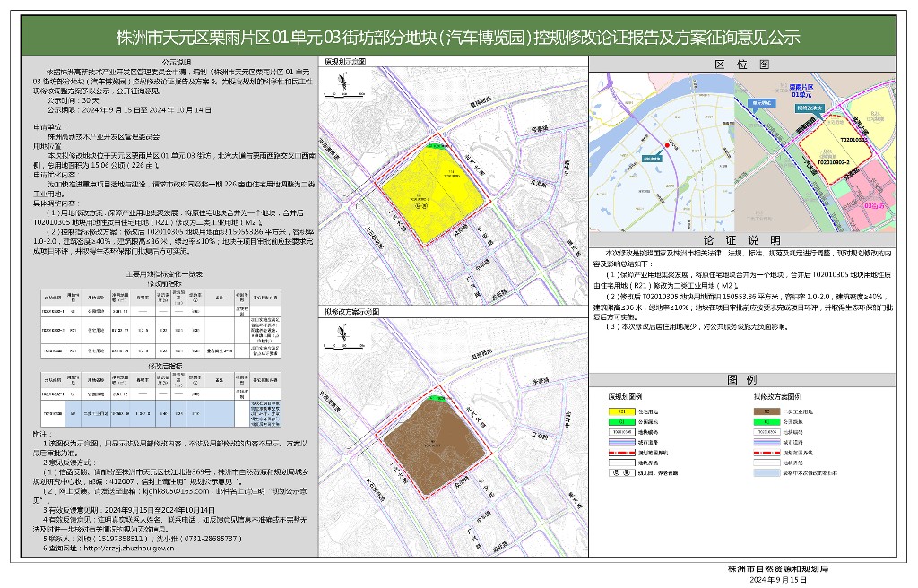Click the T02010305-2 row in the comparison table
The image size is (918, 588).
coord(53,331)
